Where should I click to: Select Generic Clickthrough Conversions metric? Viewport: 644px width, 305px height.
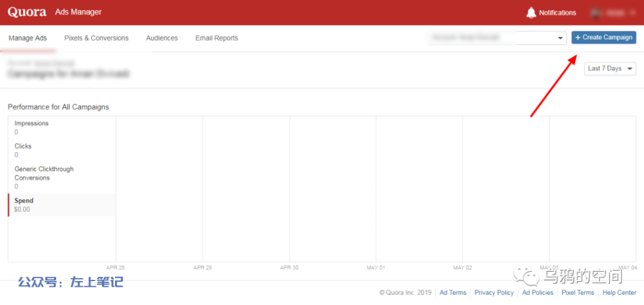62,177
